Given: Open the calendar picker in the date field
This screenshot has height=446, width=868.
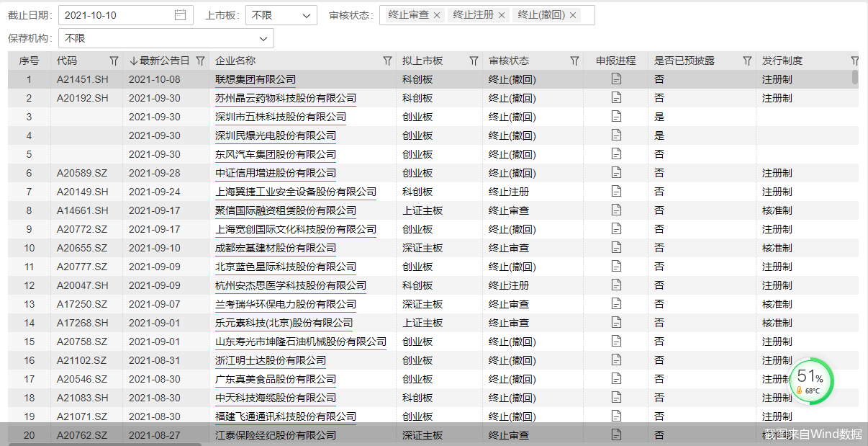Looking at the screenshot, I should (180, 15).
